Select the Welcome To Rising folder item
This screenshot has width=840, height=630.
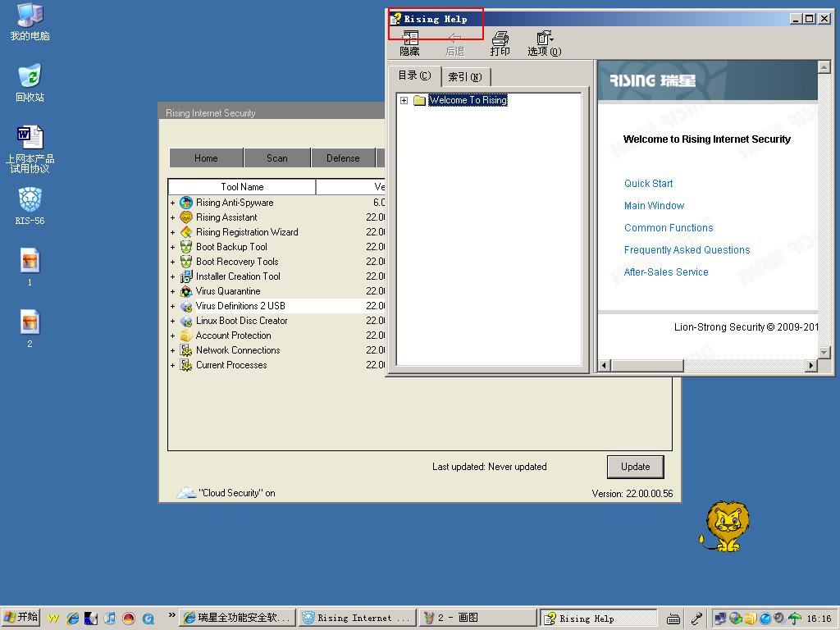coord(468,100)
